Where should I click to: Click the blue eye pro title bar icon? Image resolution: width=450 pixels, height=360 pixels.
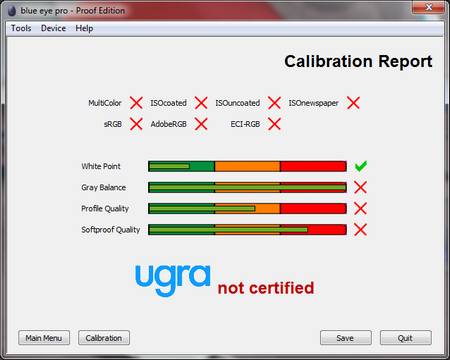[x=12, y=11]
